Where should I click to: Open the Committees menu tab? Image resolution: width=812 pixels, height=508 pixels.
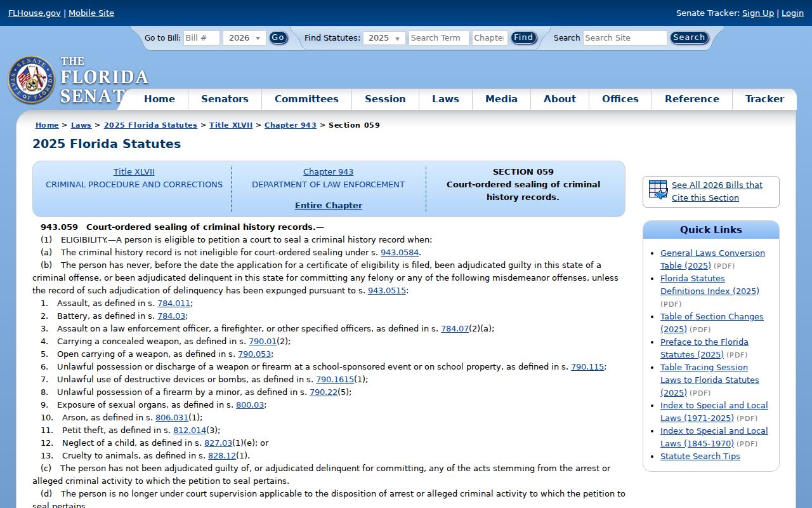click(306, 99)
